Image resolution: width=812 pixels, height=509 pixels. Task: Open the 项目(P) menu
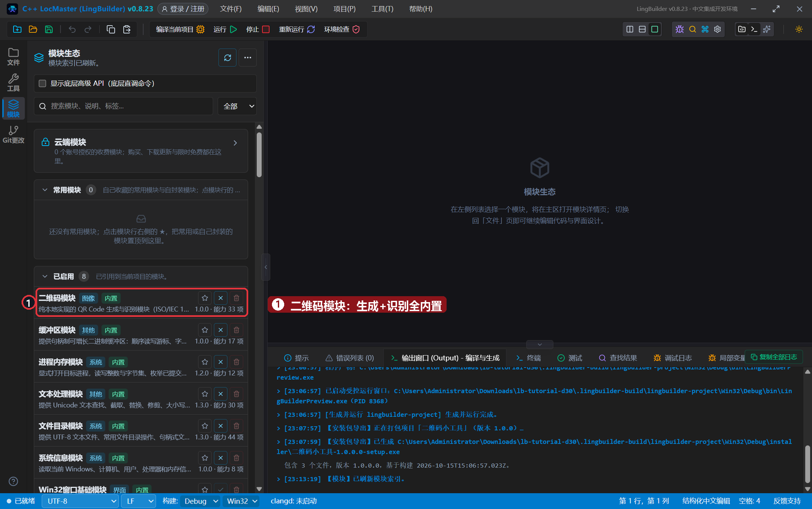(x=344, y=9)
